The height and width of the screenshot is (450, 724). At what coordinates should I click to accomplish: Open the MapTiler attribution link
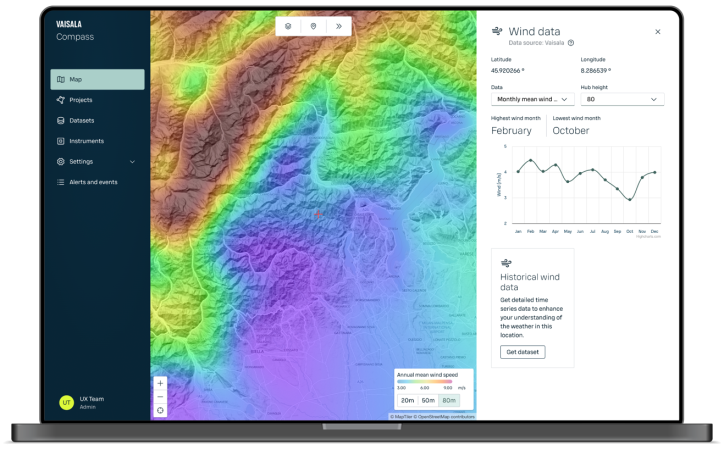click(401, 417)
